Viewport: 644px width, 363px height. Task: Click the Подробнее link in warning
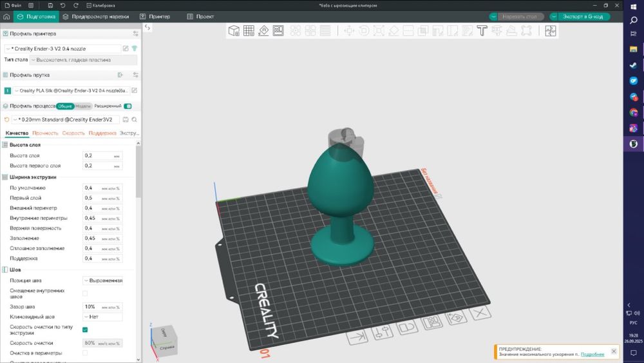[x=592, y=355]
